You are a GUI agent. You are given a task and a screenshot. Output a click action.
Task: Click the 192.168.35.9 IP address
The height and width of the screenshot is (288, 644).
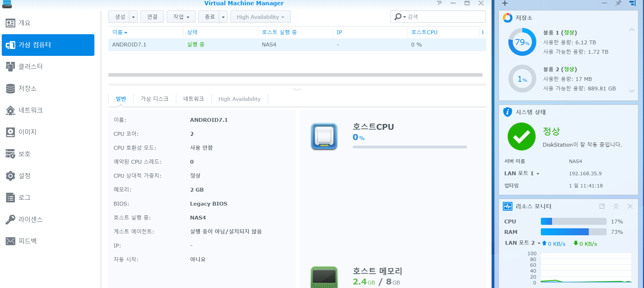(x=585, y=173)
